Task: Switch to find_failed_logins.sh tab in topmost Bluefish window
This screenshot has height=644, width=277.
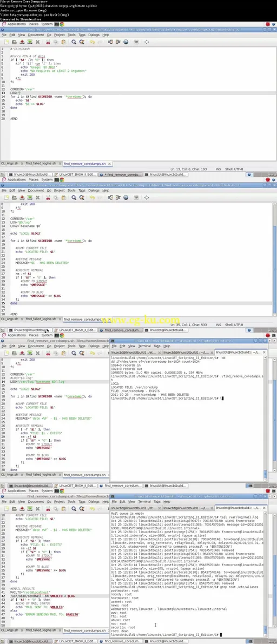Action: tap(41, 163)
